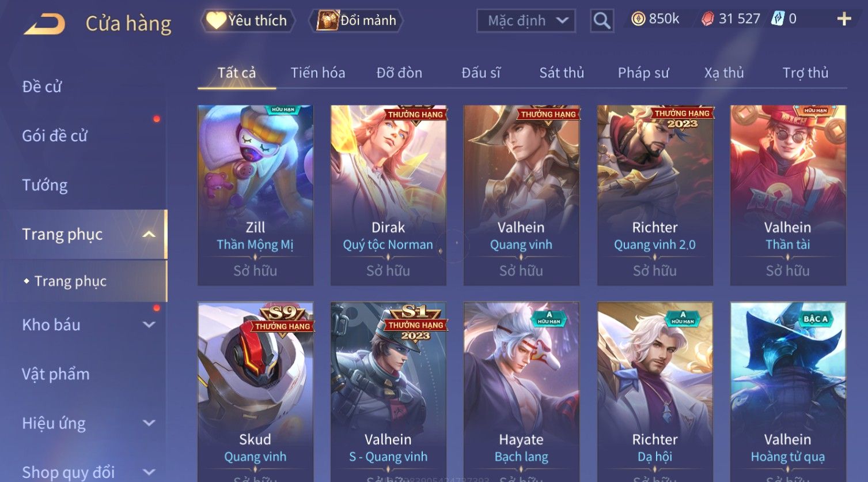Screen dimensions: 868x482
Task: Tap the red ruby 31 527 icon
Action: [708, 19]
